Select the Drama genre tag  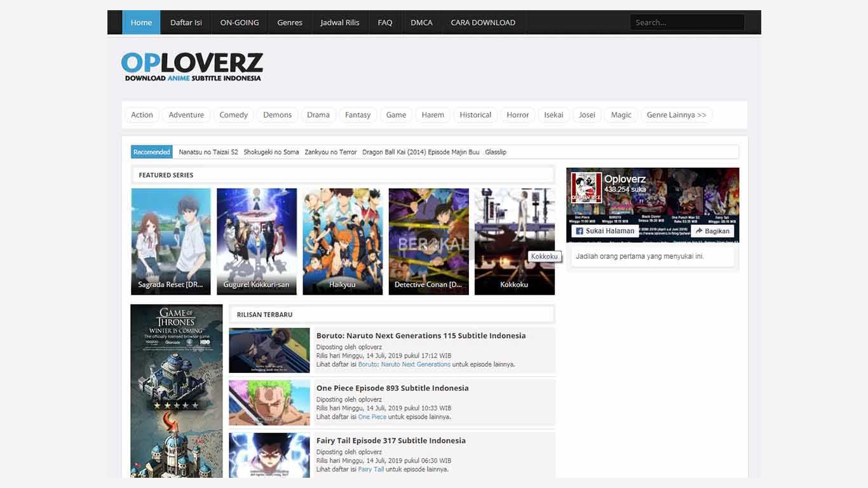[318, 115]
